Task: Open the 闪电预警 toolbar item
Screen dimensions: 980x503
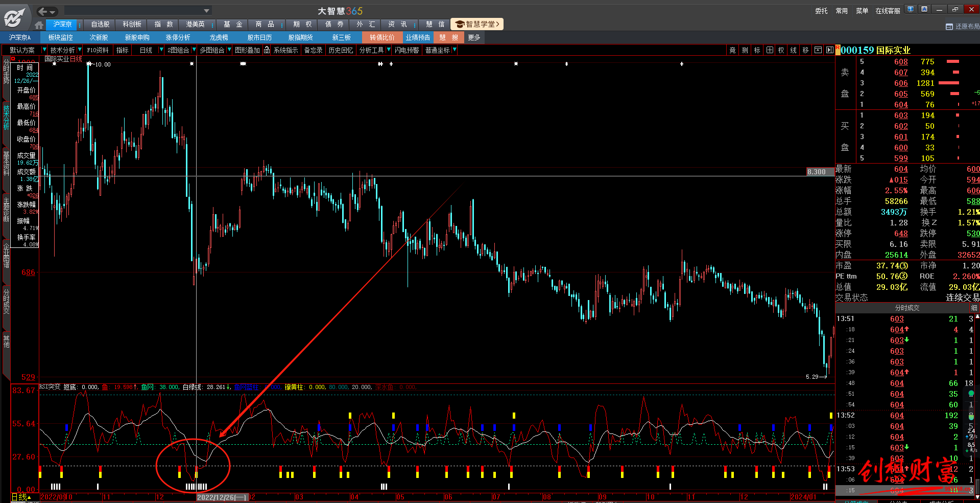Action: click(x=407, y=50)
